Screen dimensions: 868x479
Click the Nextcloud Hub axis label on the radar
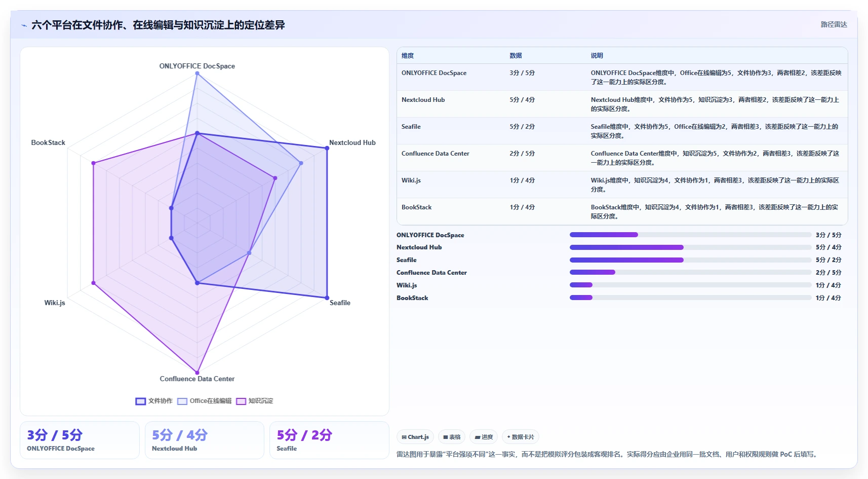(x=352, y=142)
